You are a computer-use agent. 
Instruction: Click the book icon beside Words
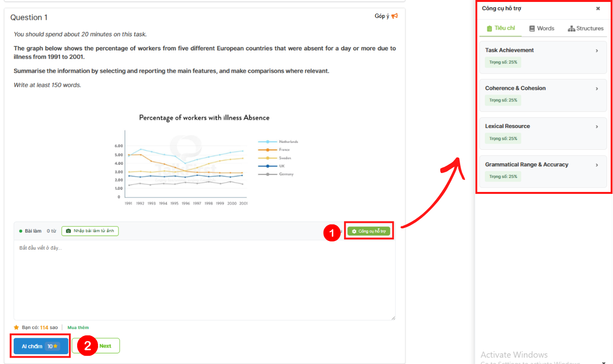(532, 29)
